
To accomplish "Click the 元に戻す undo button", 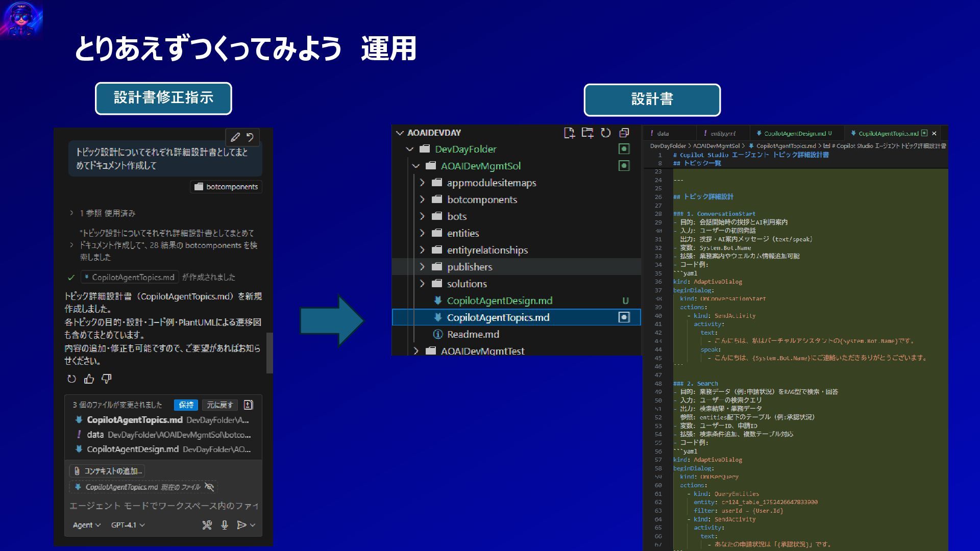I will pos(220,405).
